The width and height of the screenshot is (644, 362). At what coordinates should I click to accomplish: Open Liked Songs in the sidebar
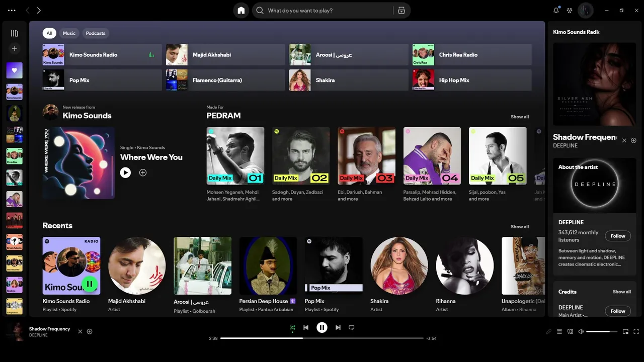[x=14, y=70]
